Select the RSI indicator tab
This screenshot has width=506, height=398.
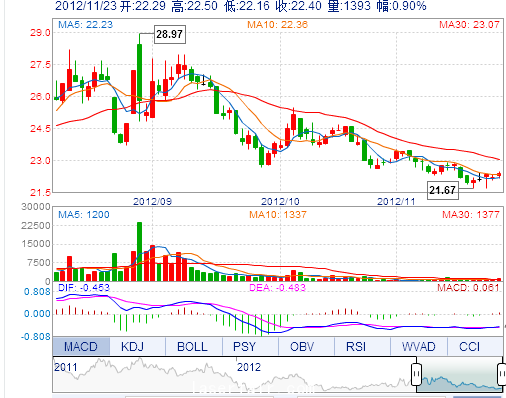coord(356,347)
